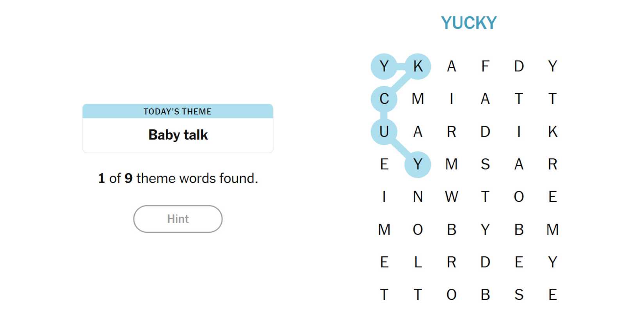Select the letter L in the grid
The height and width of the screenshot is (322, 644).
(418, 262)
